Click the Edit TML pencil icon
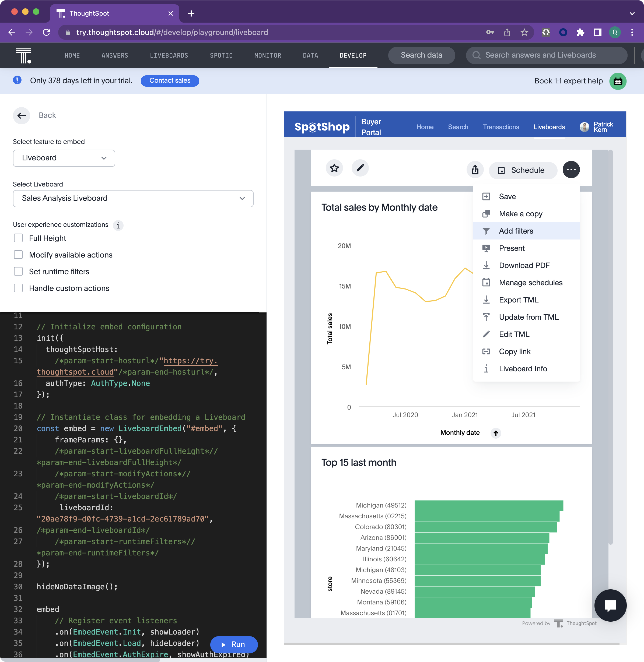Image resolution: width=644 pixels, height=662 pixels. tap(486, 334)
